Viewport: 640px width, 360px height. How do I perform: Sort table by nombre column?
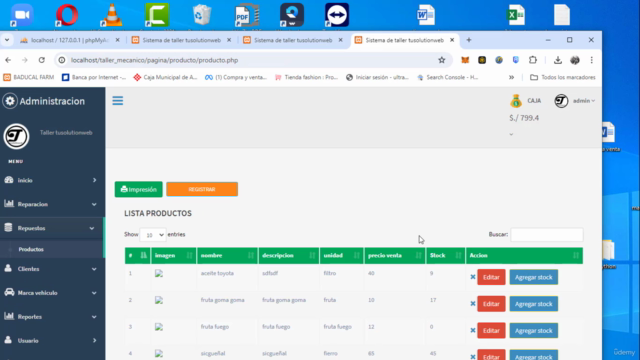227,256
